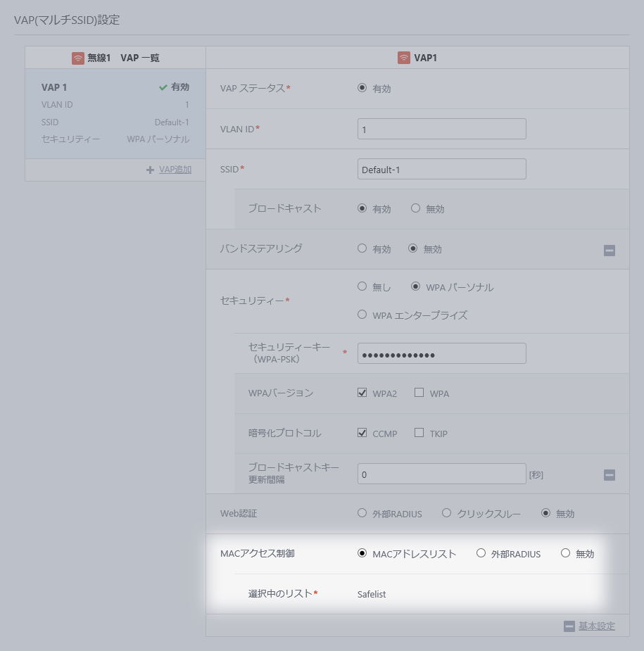Collapse 基本設定 using its minus icon
The width and height of the screenshot is (644, 651).
pyautogui.click(x=569, y=626)
